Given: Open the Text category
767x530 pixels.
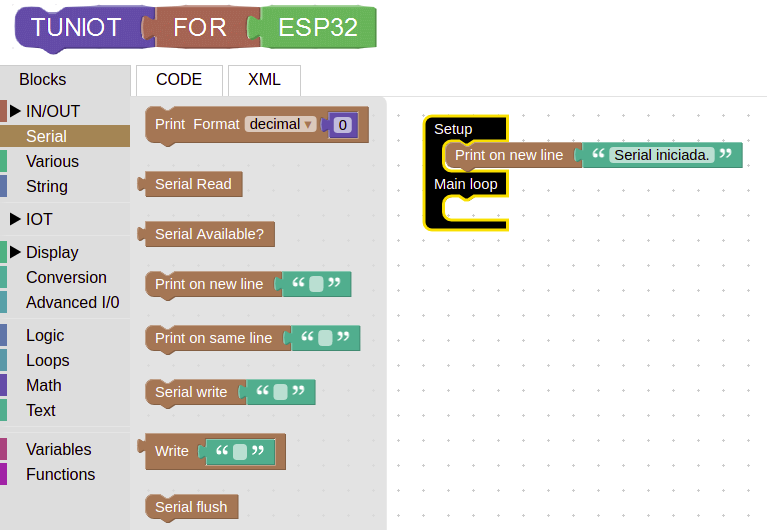Looking at the screenshot, I should [x=65, y=410].
